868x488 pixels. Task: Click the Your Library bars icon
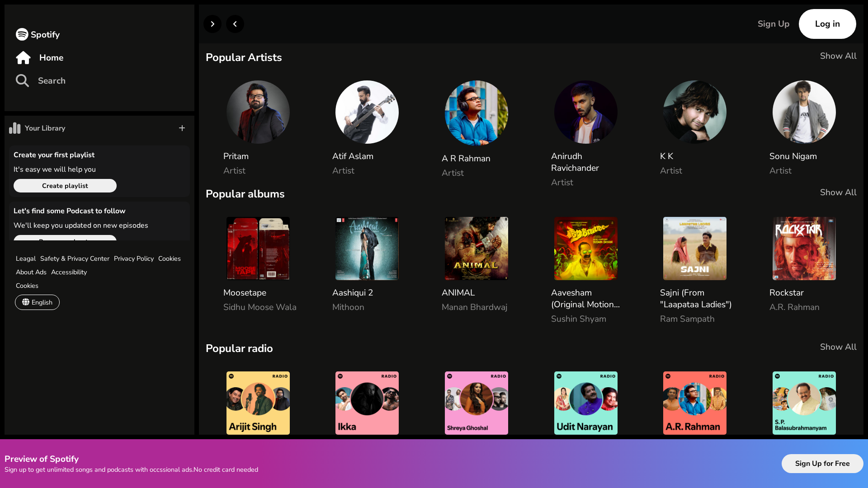[15, 128]
